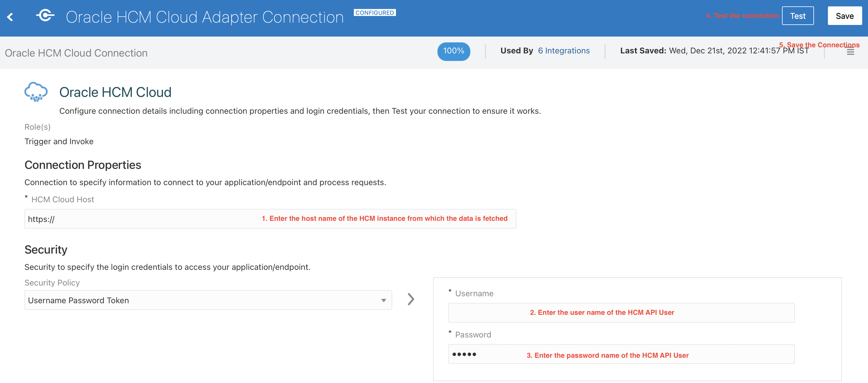The width and height of the screenshot is (868, 383).
Task: Open the Security Policy dropdown
Action: tap(208, 300)
